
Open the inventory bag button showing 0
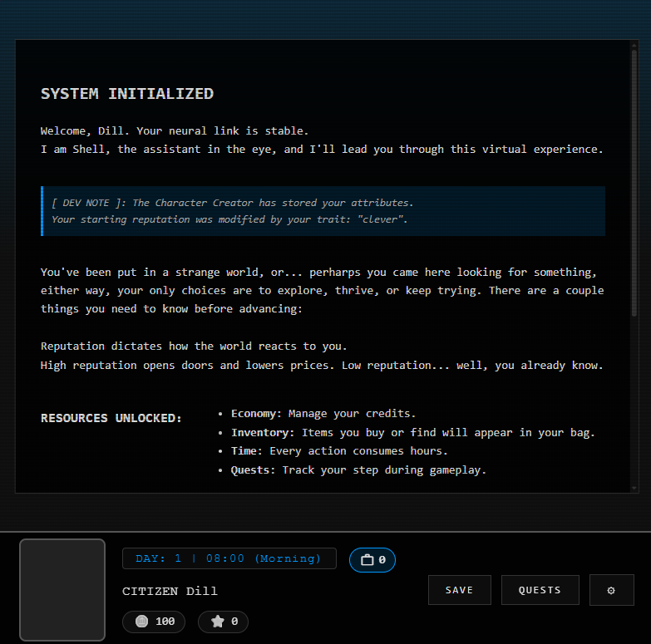pos(372,560)
